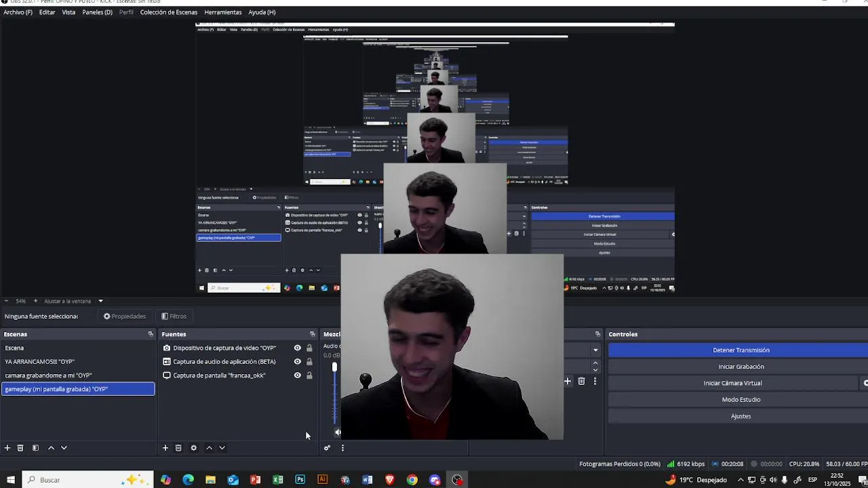This screenshot has height=488, width=868.
Task: Open virtual camera settings gear
Action: click(x=865, y=383)
